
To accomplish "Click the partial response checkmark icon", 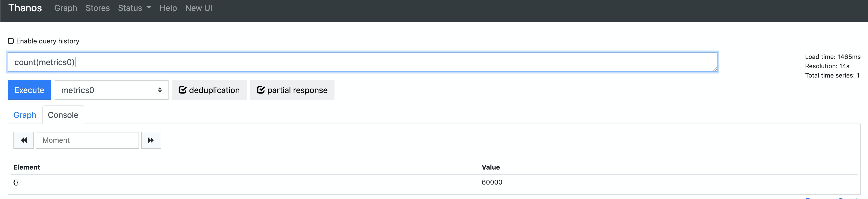I will click(261, 90).
